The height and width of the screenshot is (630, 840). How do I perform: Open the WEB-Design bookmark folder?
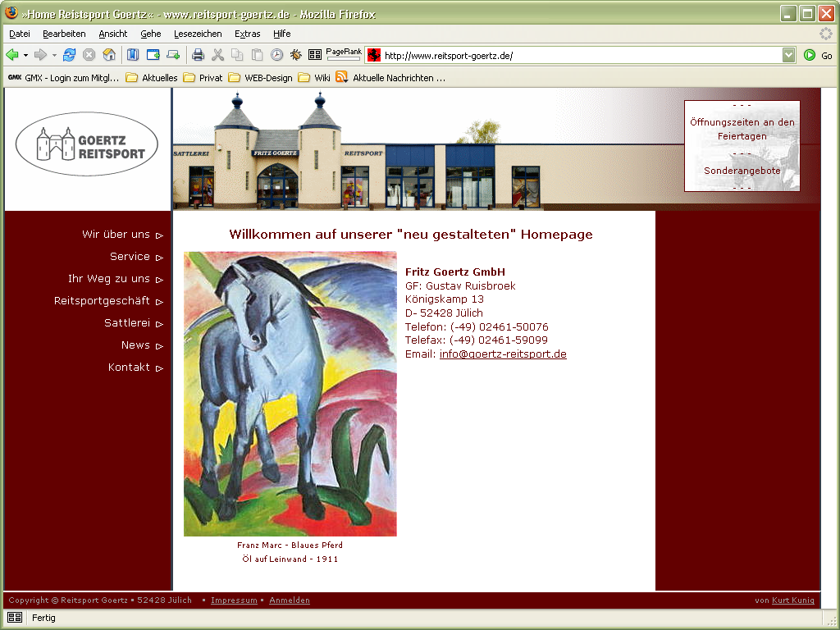tap(260, 78)
